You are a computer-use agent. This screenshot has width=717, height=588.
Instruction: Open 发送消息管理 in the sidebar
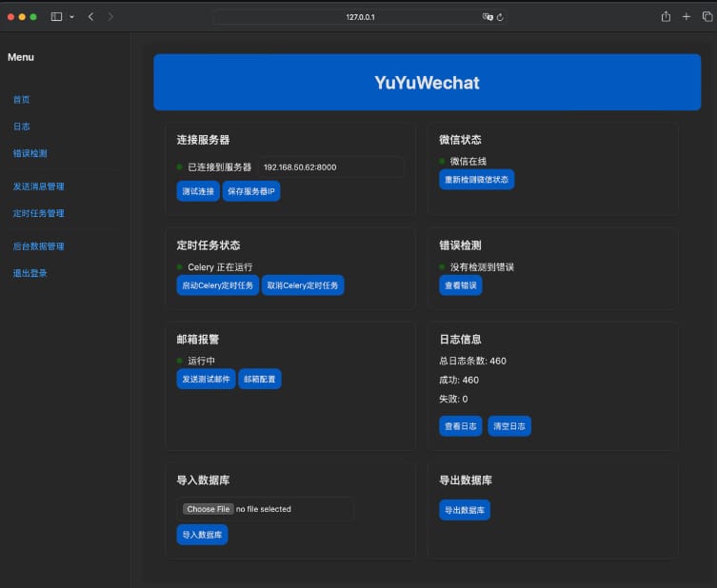[x=39, y=186]
